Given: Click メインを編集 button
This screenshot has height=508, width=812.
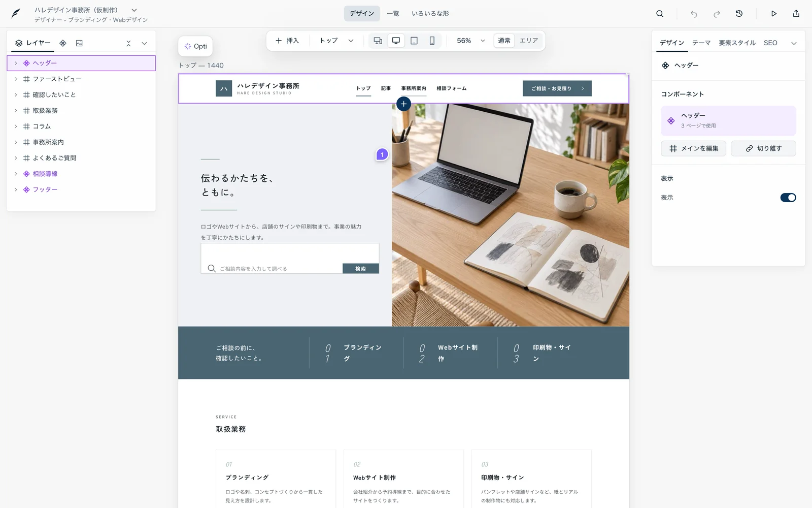Looking at the screenshot, I should [x=693, y=148].
